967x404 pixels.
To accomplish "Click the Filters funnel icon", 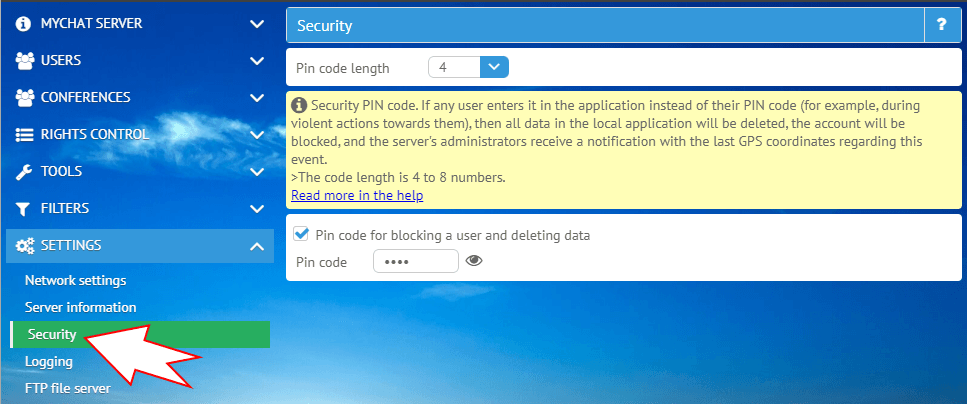I will (25, 208).
